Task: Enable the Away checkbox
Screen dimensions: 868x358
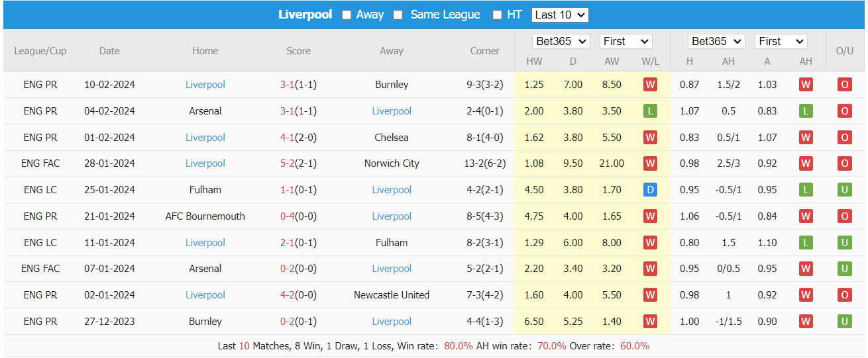Action: [x=347, y=15]
